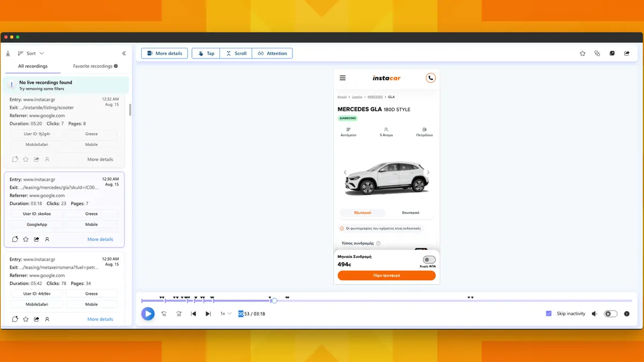644x362 pixels.
Task: Jump to the next recording
Action: pyautogui.click(x=208, y=314)
